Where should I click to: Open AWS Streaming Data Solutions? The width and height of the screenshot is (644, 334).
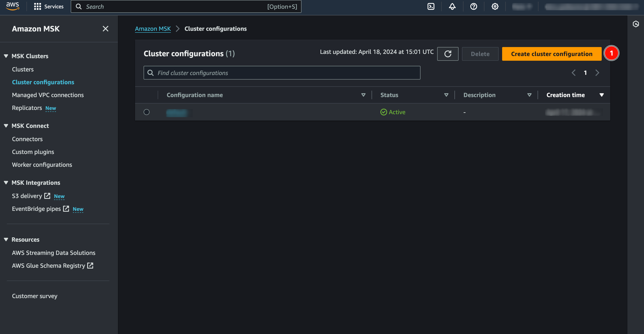click(54, 253)
